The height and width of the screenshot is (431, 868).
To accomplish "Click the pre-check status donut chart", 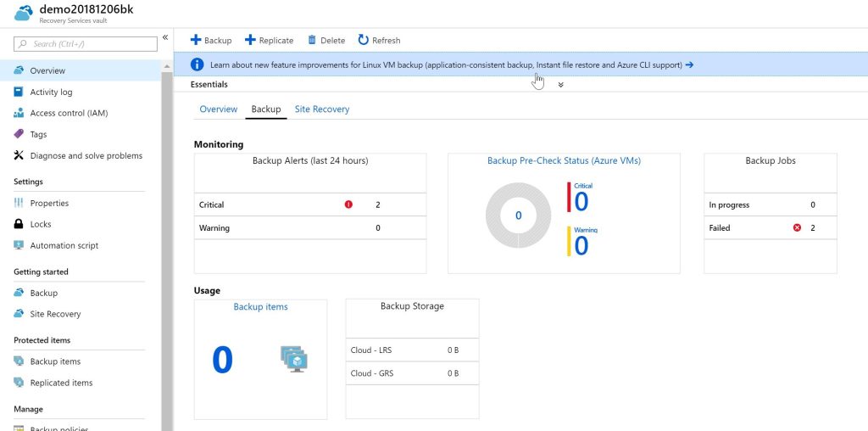I will point(518,215).
